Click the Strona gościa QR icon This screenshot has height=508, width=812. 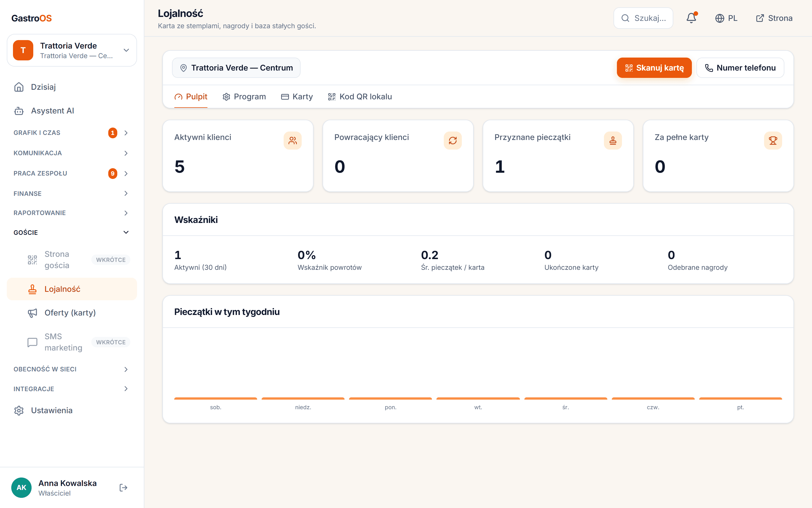pos(32,260)
